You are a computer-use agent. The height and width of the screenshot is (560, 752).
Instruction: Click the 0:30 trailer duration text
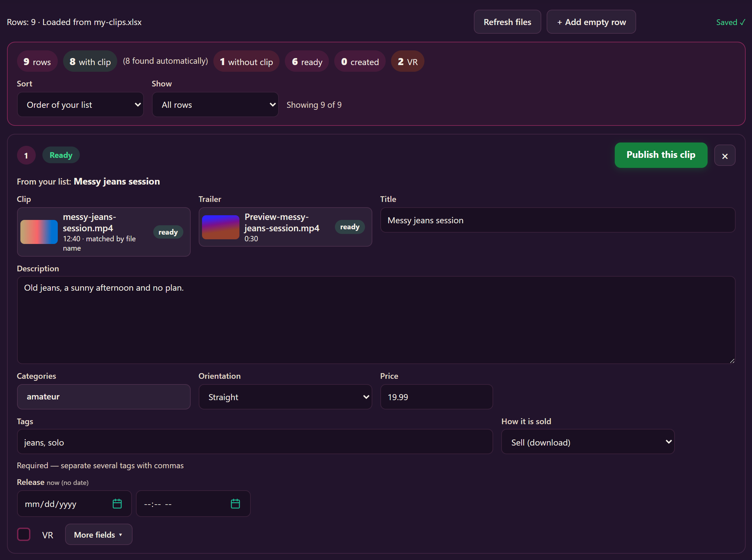coord(251,239)
